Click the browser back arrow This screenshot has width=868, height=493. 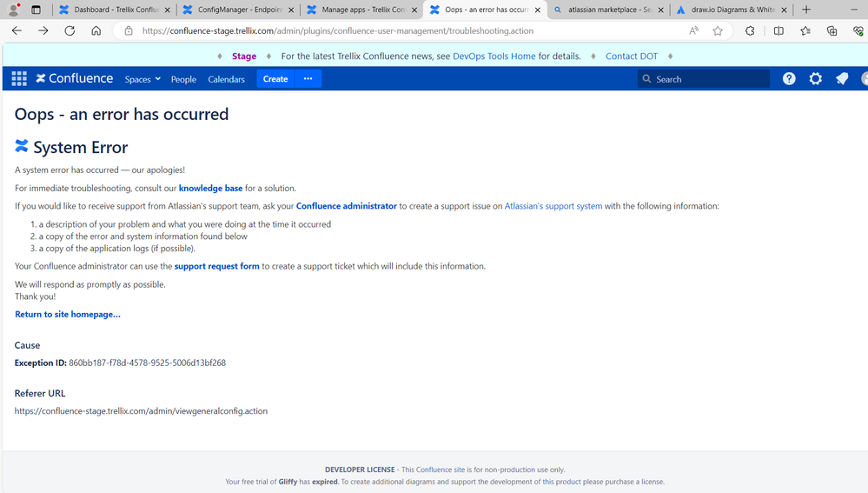(17, 31)
